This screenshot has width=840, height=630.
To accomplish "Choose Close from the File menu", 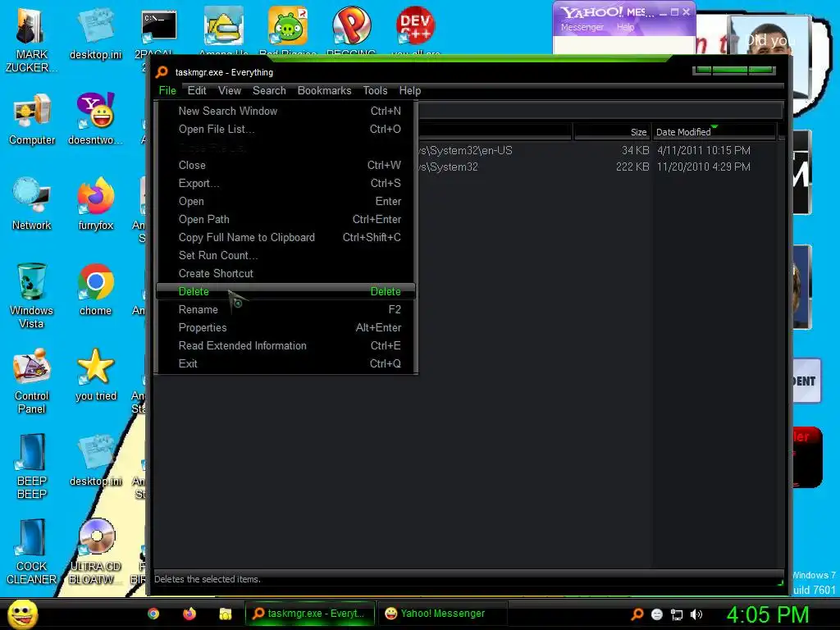I will [286, 165].
